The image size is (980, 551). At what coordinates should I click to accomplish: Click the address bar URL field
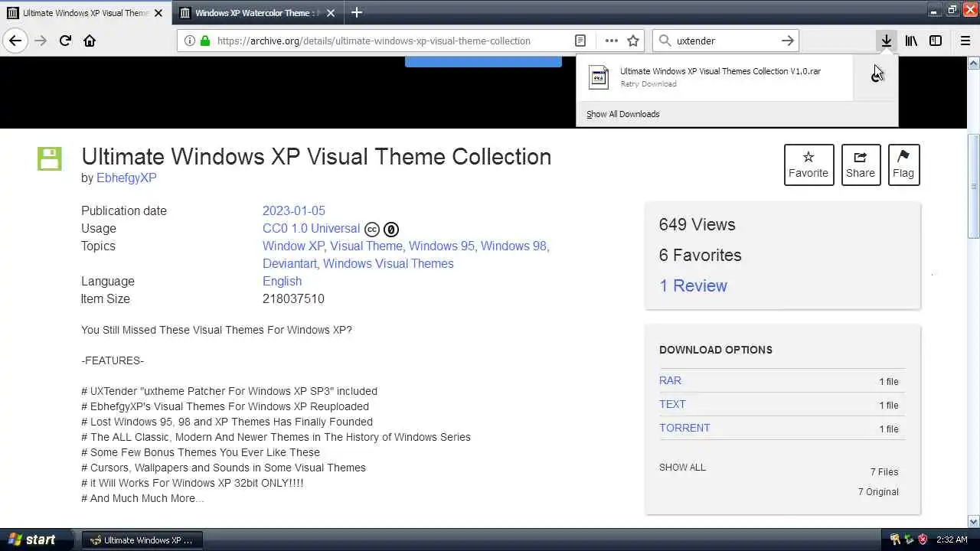(374, 41)
